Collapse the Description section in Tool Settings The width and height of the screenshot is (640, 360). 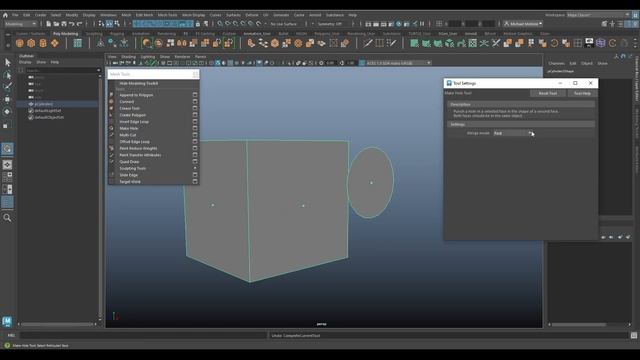pos(520,104)
